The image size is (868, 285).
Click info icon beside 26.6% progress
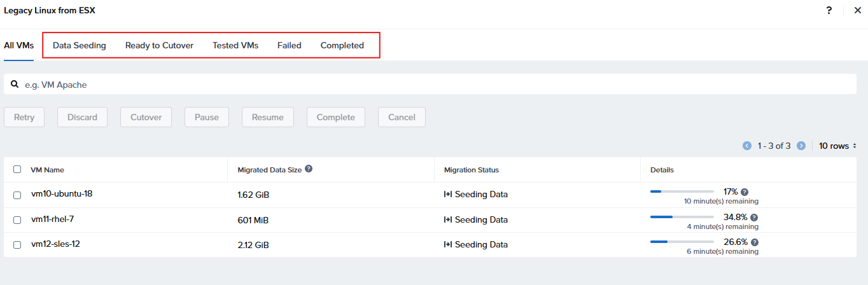[755, 242]
